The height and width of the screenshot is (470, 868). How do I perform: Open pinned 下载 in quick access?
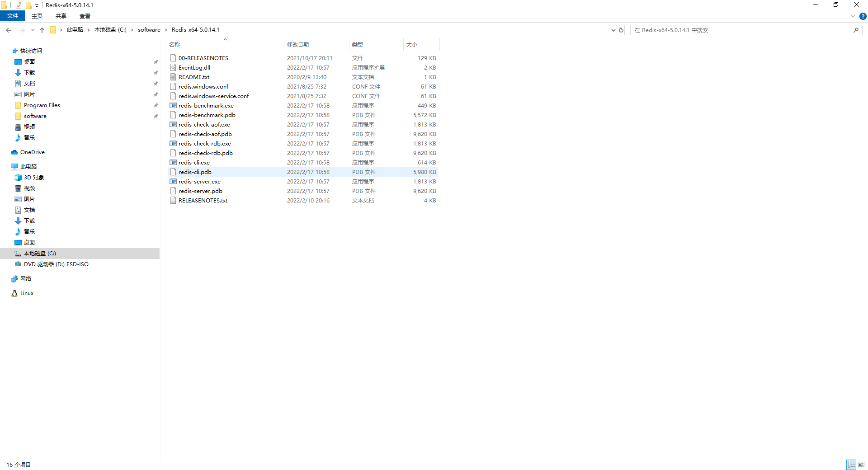coord(29,73)
